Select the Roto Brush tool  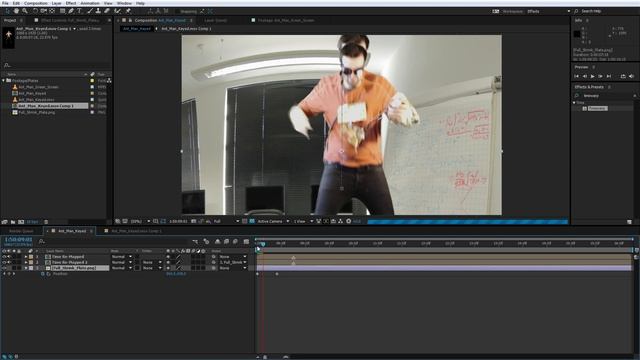pyautogui.click(x=118, y=11)
